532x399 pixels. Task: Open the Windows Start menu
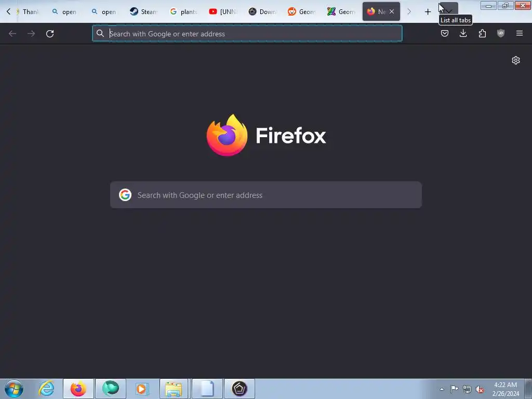pos(14,389)
